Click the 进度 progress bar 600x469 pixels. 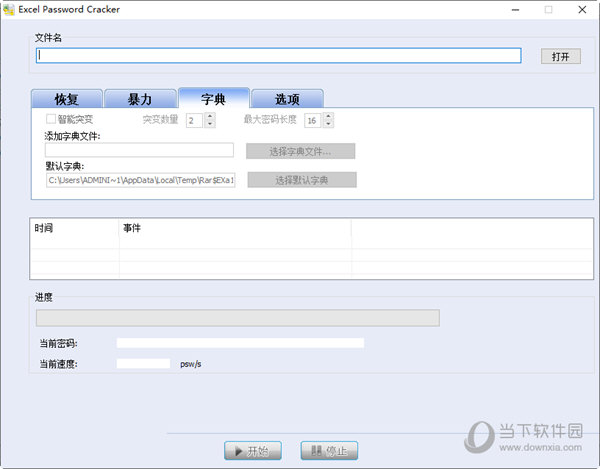coord(238,318)
